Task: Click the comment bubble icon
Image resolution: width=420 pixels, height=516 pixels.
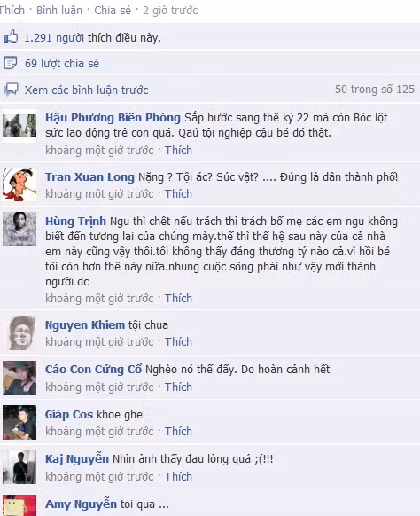Action: 11,90
